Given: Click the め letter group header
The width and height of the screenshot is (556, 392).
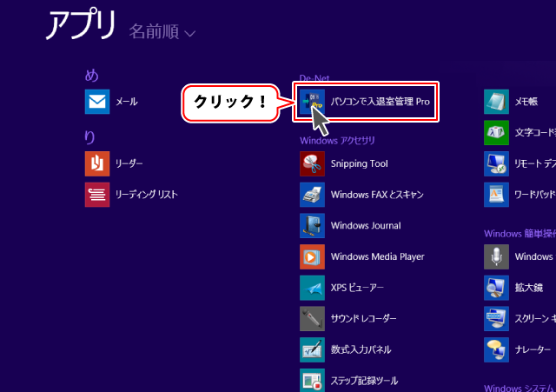Looking at the screenshot, I should point(91,75).
